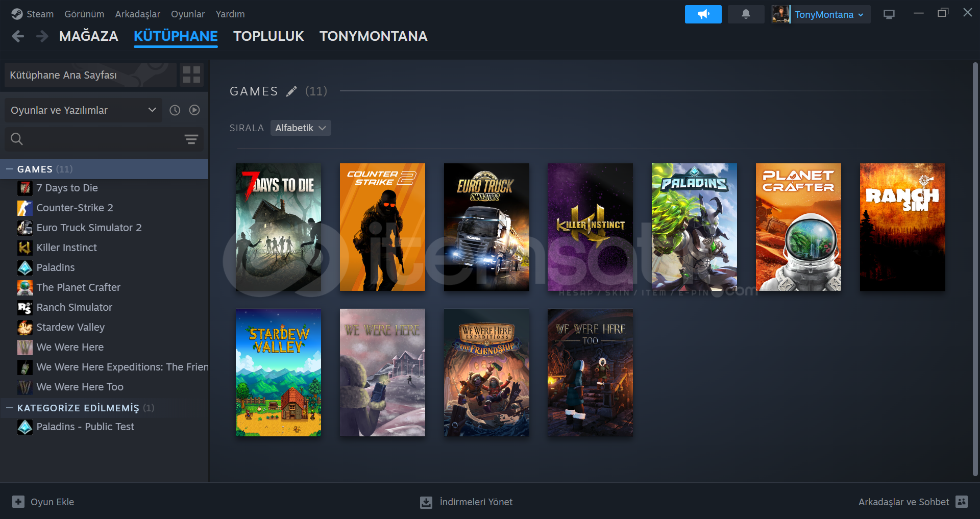The image size is (980, 519).
Task: Open the Oyunlar menu
Action: pos(188,14)
